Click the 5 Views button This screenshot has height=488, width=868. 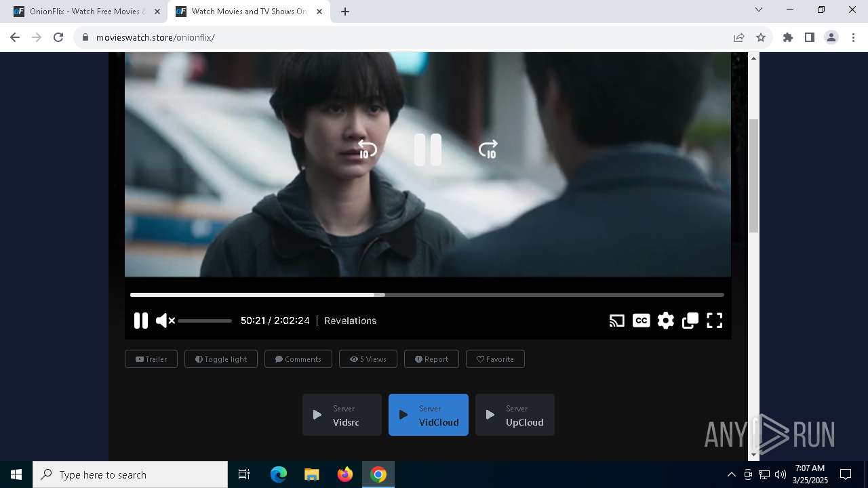click(x=368, y=359)
